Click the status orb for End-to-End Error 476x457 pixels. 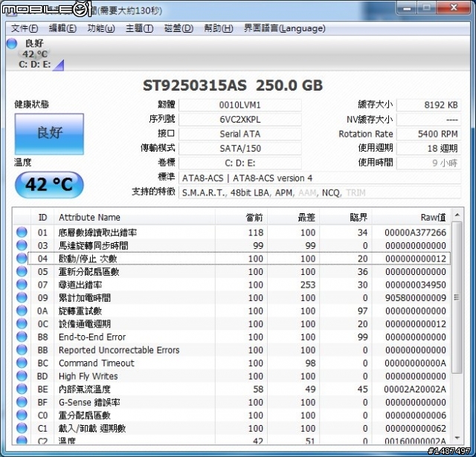[22, 337]
